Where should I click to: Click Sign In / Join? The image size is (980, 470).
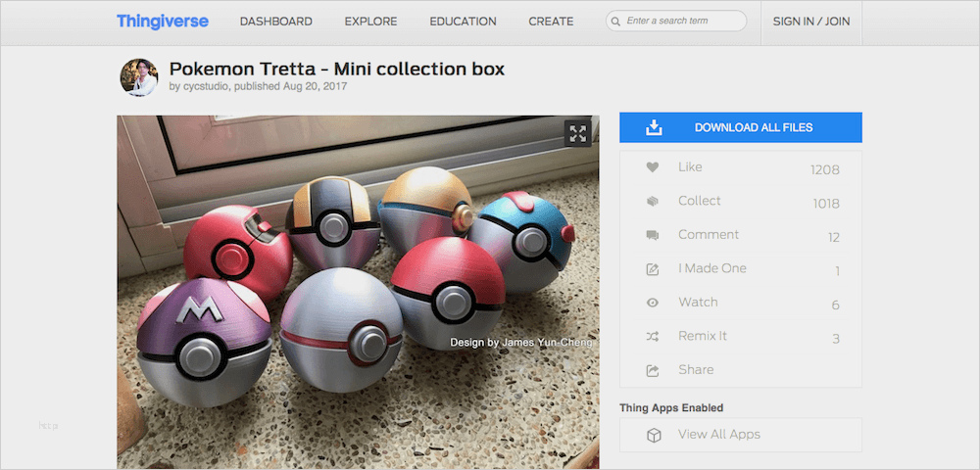pyautogui.click(x=811, y=22)
